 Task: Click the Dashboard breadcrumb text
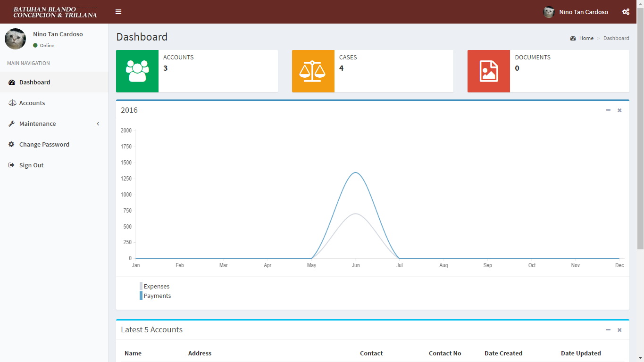(x=616, y=38)
